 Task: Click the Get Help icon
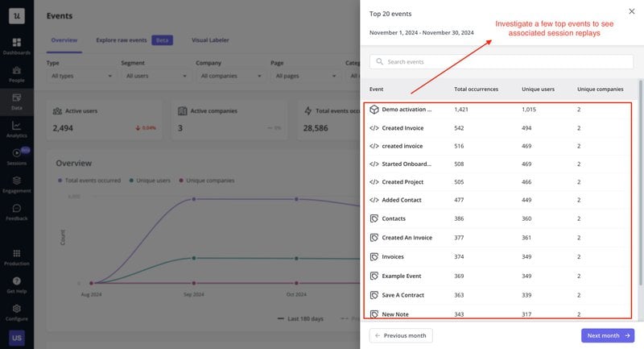(x=16, y=282)
